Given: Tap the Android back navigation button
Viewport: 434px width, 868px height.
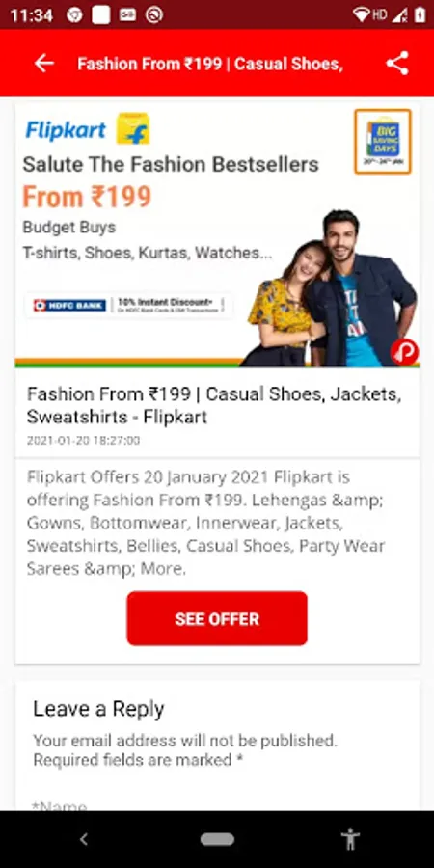Looking at the screenshot, I should (84, 839).
